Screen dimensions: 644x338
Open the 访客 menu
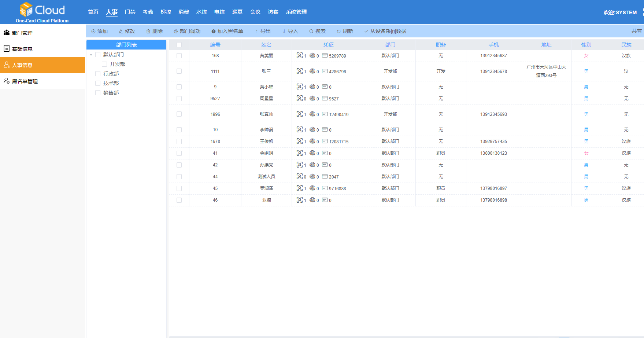(273, 12)
